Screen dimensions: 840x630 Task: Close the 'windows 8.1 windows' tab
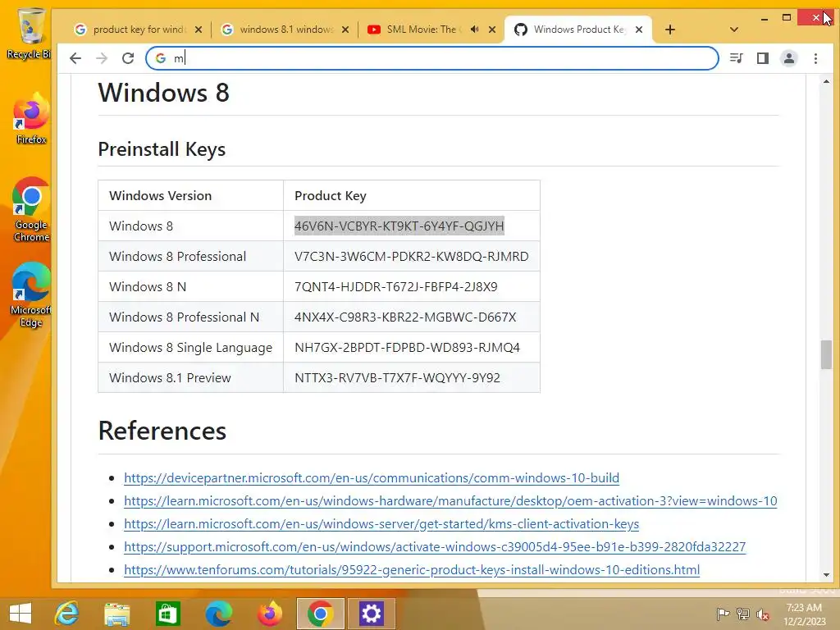pyautogui.click(x=345, y=30)
